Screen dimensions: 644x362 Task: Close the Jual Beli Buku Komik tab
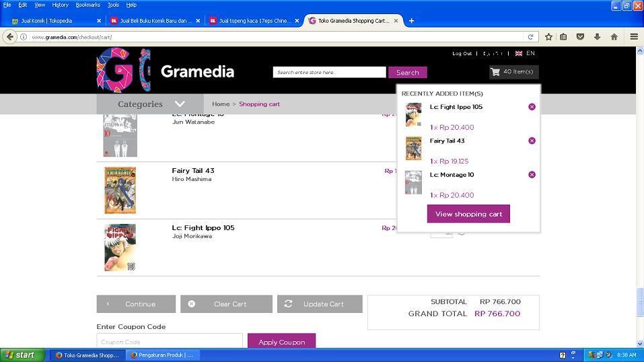tap(198, 21)
